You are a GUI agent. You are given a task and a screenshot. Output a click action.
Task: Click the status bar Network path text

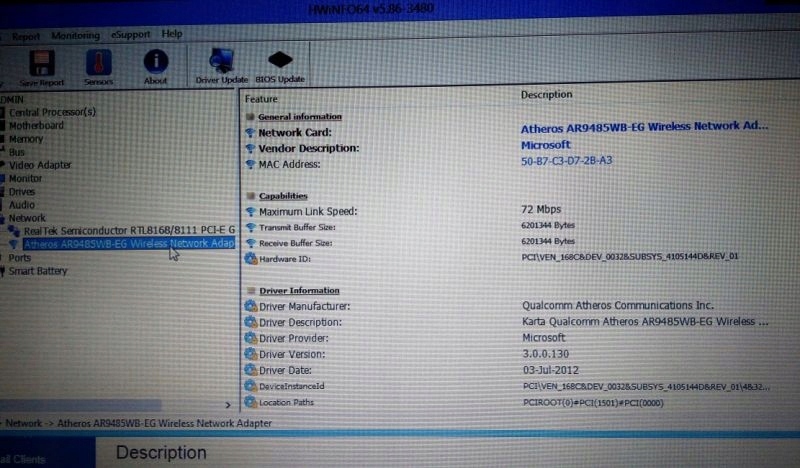(x=138, y=423)
